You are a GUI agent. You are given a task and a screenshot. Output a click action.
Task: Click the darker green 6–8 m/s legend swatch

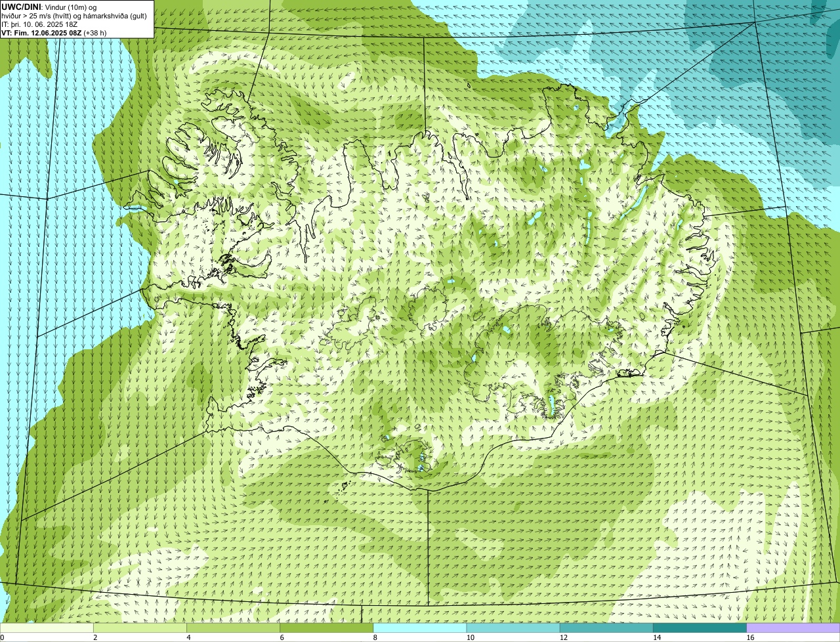pyautogui.click(x=327, y=628)
